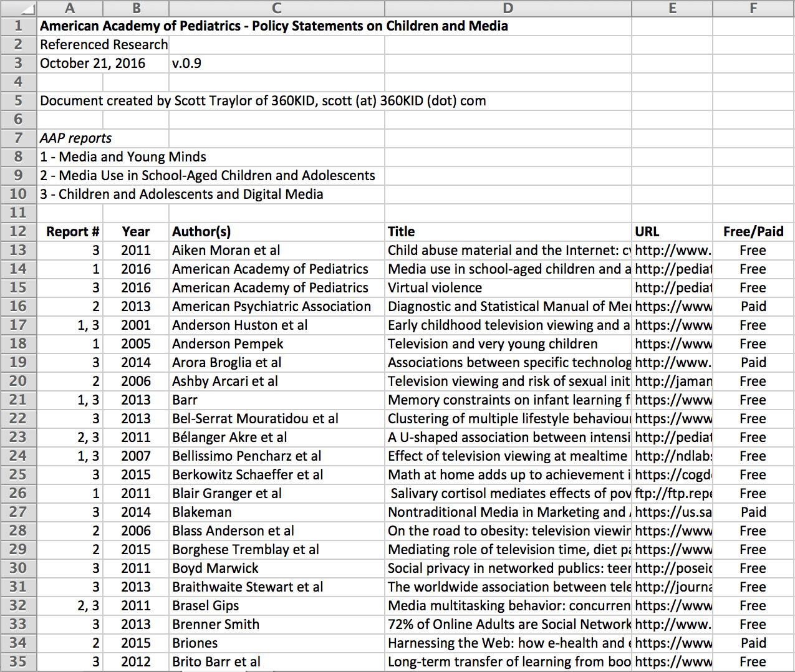Click 'Anderson Huston et al' author cell

[x=277, y=325]
